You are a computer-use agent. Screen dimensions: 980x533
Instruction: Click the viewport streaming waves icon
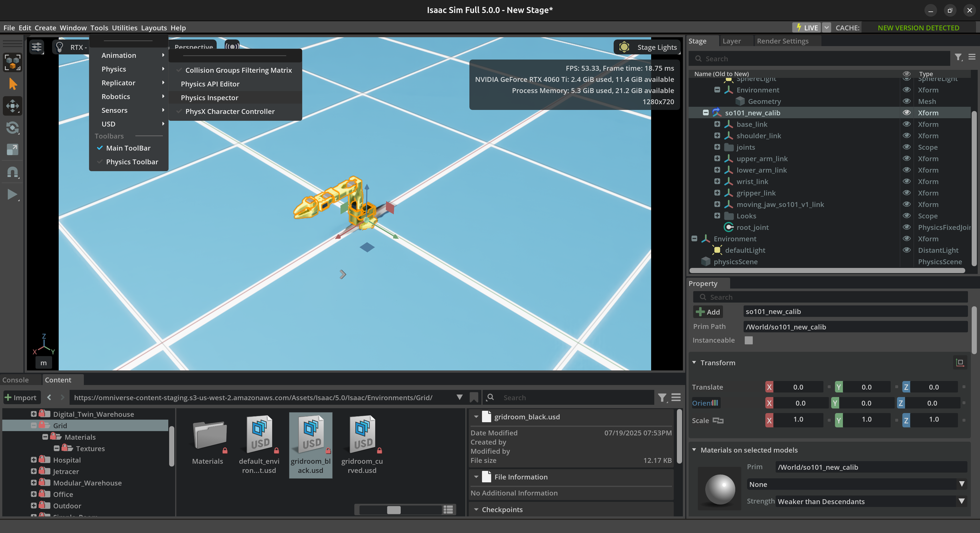click(x=232, y=46)
